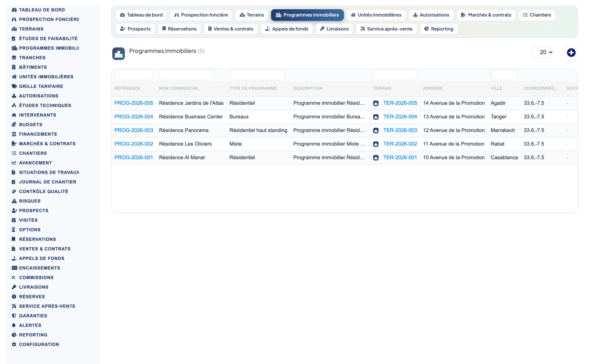
Task: Sort by the Nom commercial column header
Action: 179,88
